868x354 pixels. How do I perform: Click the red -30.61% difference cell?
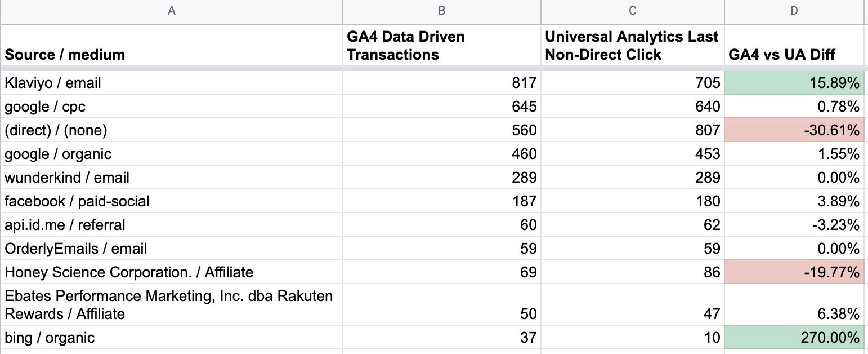(x=794, y=130)
